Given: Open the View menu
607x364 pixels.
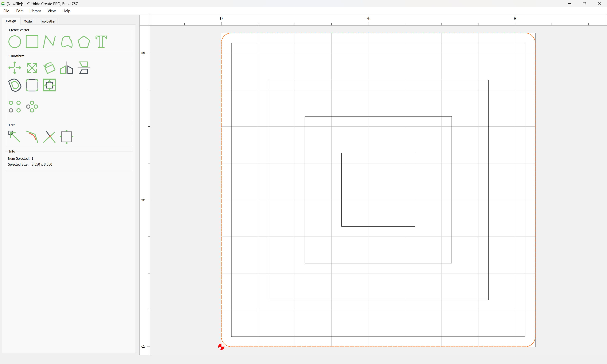Looking at the screenshot, I should (51, 11).
